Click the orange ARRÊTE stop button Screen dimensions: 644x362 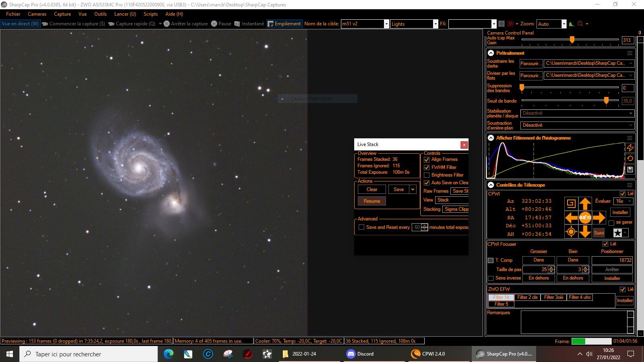click(585, 218)
